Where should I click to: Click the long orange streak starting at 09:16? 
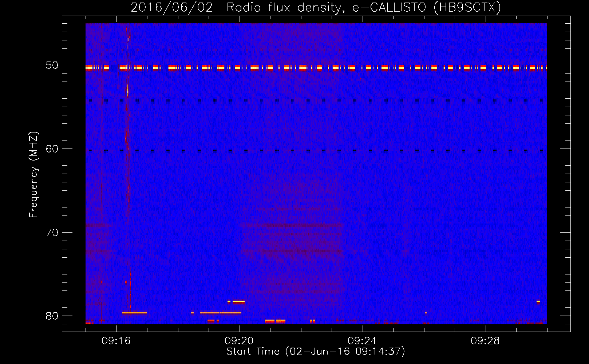(135, 313)
